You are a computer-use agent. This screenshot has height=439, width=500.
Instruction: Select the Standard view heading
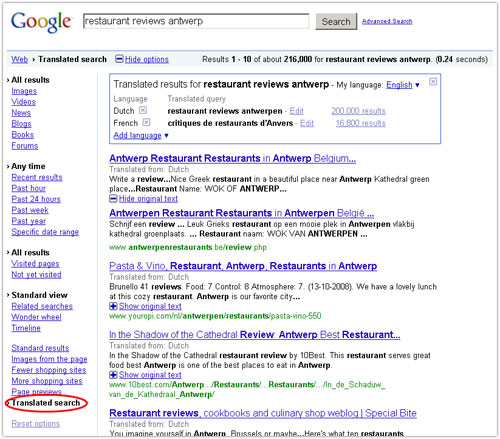click(39, 295)
